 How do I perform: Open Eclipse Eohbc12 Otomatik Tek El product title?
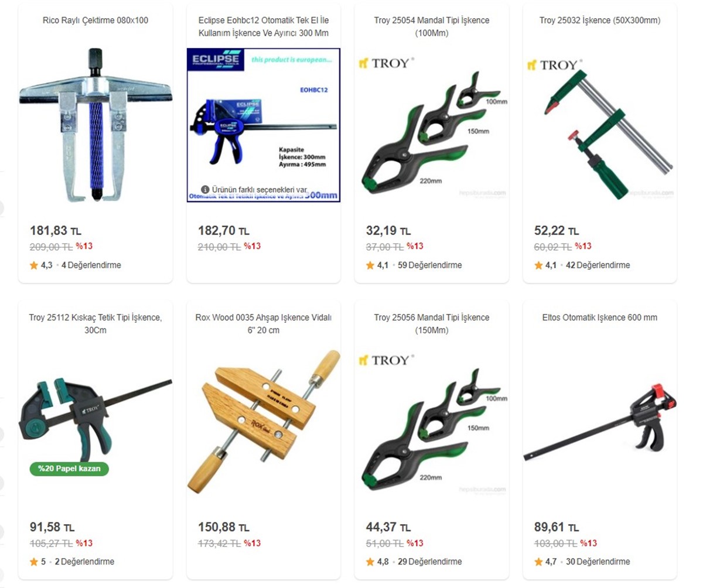[x=264, y=26]
